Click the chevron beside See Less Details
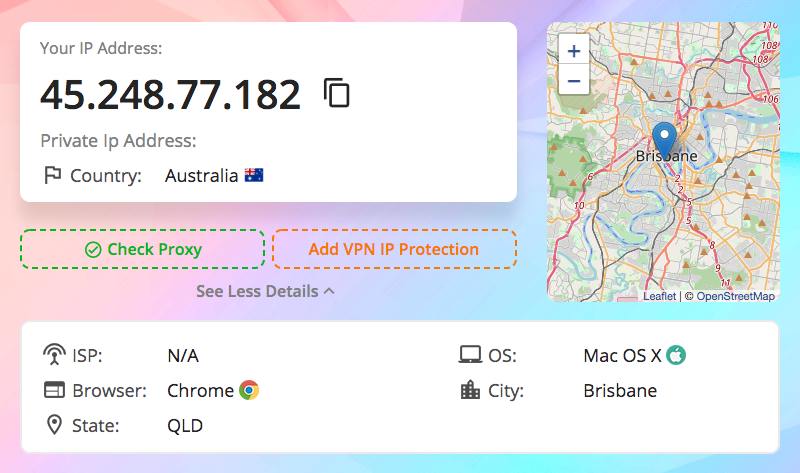800x473 pixels. (330, 291)
